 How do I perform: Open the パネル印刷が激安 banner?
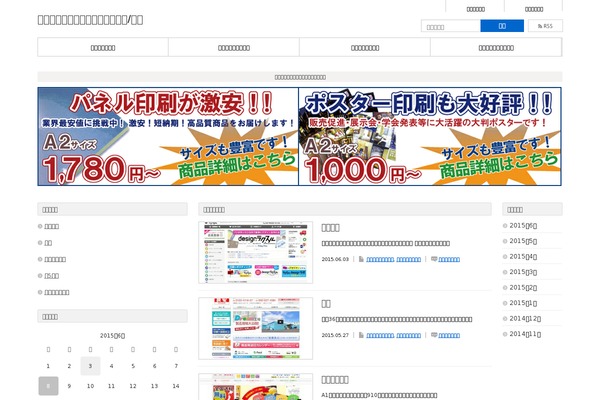pos(168,137)
